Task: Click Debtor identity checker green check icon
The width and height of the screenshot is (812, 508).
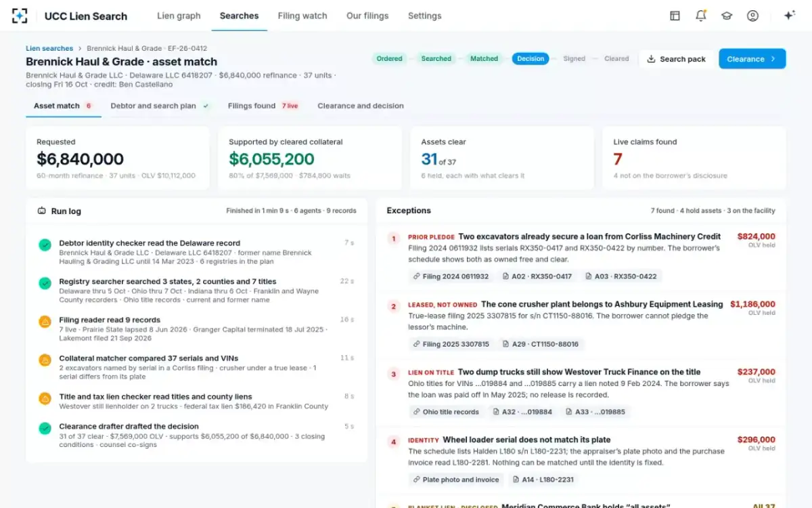Action: (x=45, y=245)
